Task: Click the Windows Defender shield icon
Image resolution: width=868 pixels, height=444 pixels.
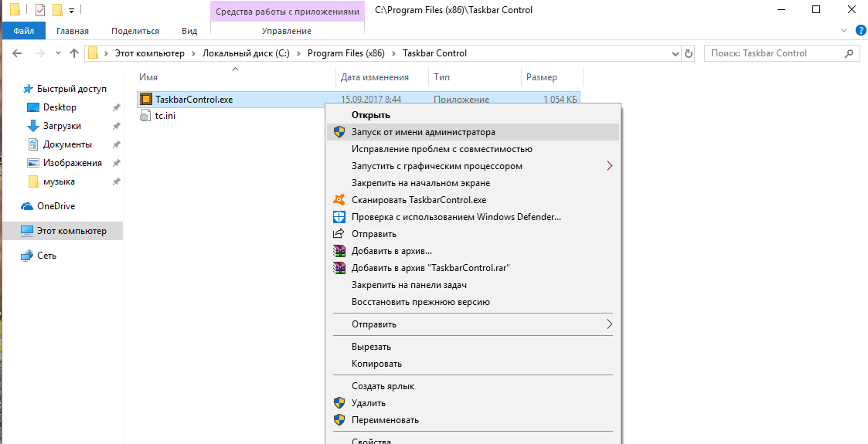Action: tap(339, 217)
